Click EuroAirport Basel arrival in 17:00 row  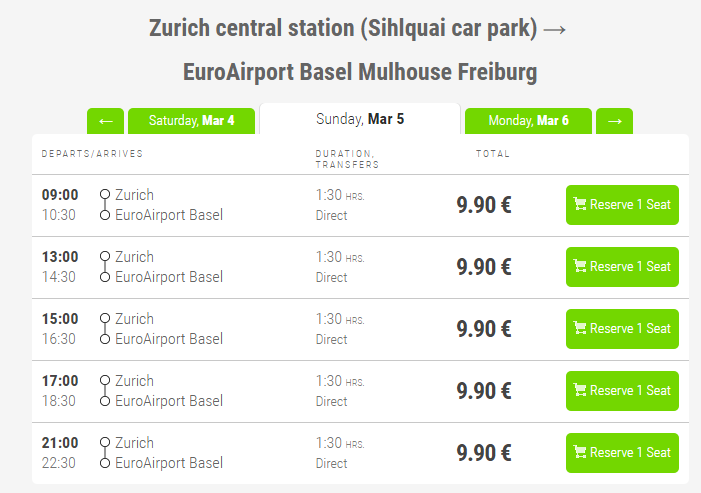[x=169, y=401]
